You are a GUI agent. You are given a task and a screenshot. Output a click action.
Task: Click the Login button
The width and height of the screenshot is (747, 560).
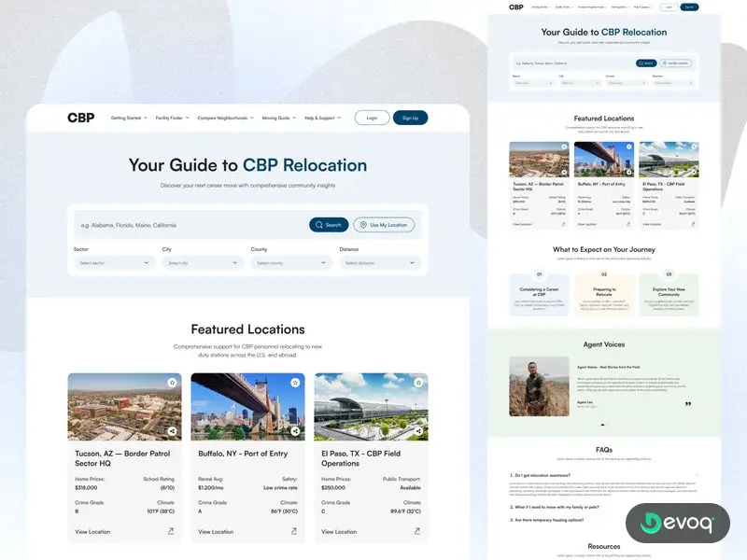[372, 118]
